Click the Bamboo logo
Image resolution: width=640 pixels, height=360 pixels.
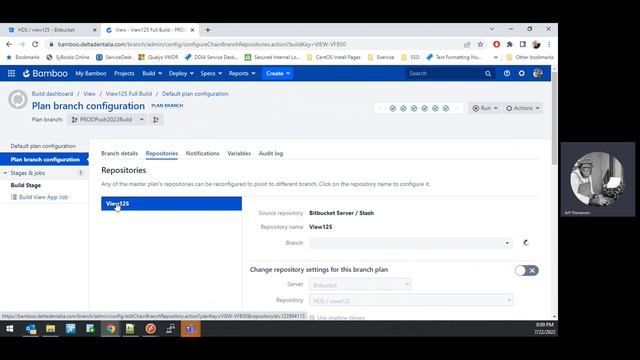(45, 73)
